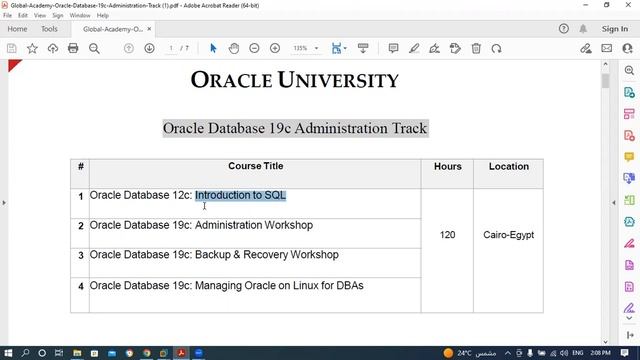Open Protect tool in right pane
640x360 pixels.
(x=629, y=265)
